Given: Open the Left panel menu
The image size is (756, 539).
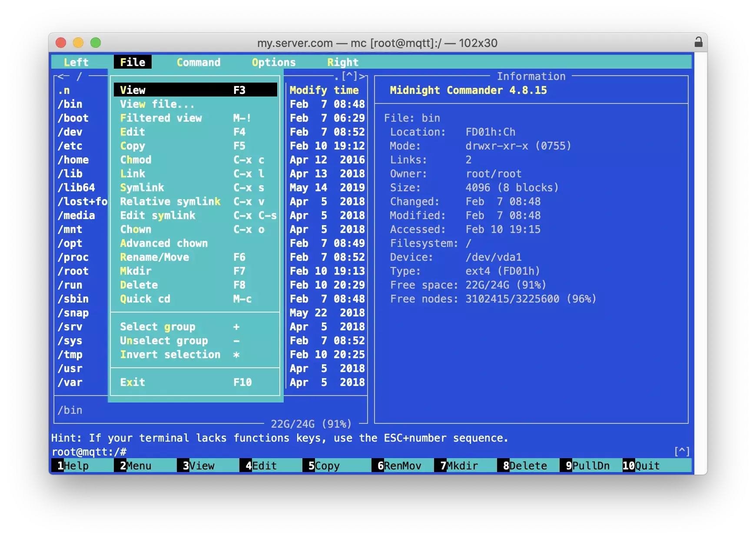Looking at the screenshot, I should coord(76,62).
